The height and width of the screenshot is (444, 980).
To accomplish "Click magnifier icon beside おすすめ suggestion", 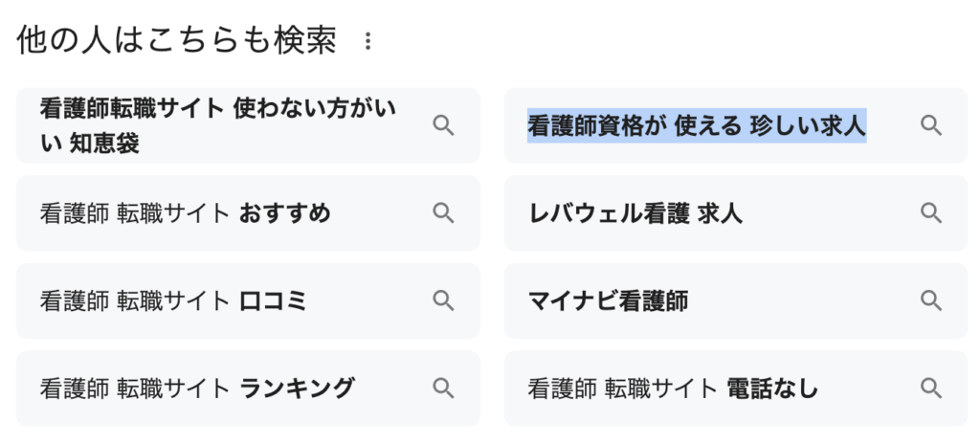I will point(443,213).
